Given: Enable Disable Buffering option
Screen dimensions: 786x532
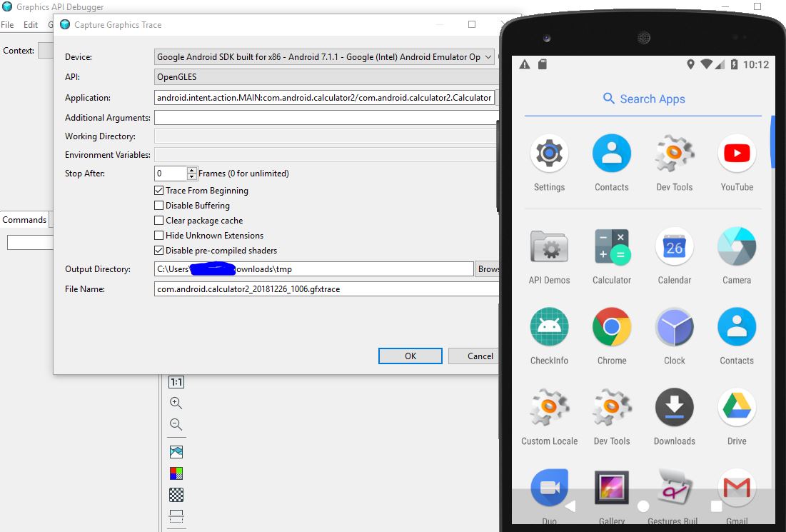Looking at the screenshot, I should [x=158, y=206].
